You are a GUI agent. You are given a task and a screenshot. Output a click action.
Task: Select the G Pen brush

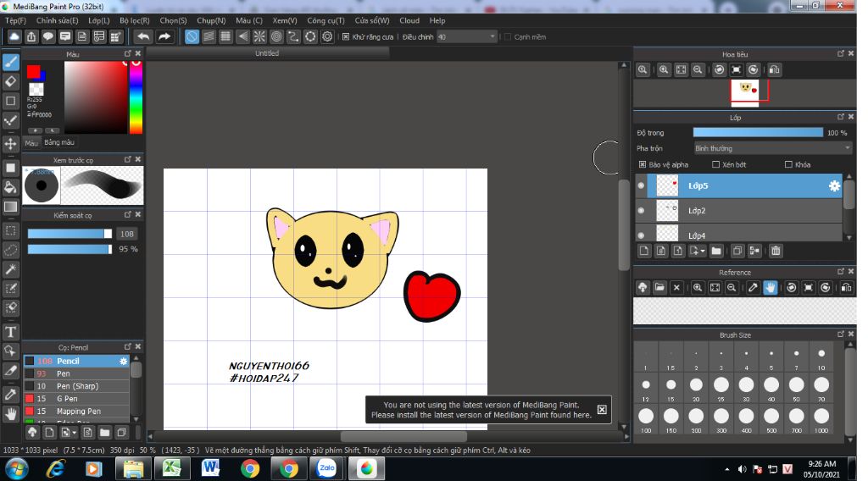tap(77, 399)
